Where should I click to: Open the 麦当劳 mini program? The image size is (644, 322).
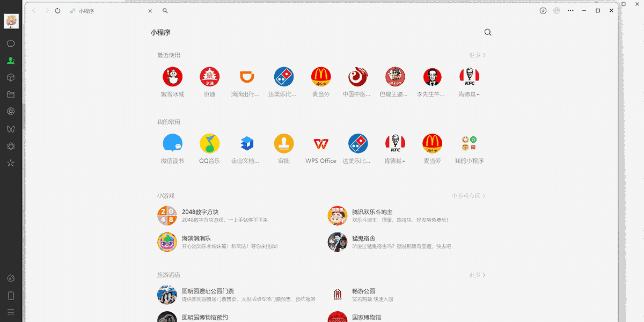pyautogui.click(x=320, y=76)
